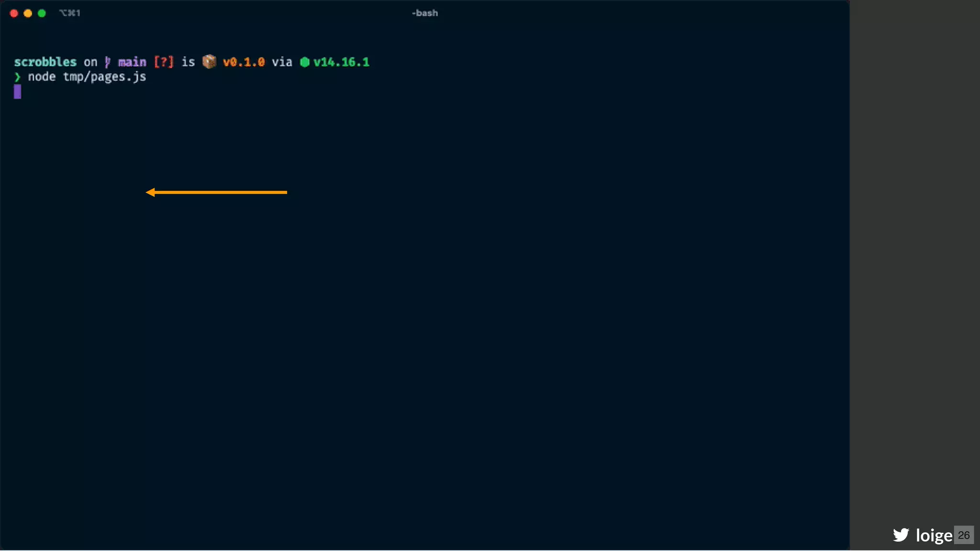Click the green Node.js hexagon icon
Viewport: 980px width, 551px height.
click(x=305, y=62)
